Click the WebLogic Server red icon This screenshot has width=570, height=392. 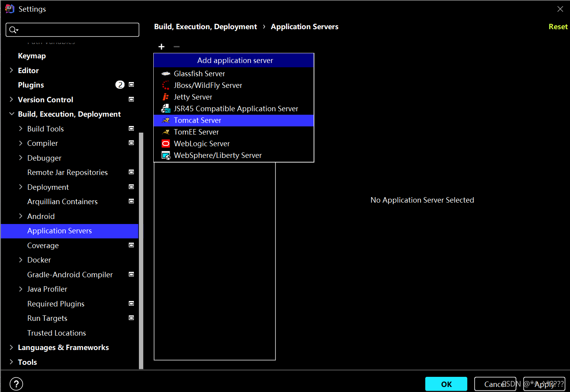coord(166,143)
